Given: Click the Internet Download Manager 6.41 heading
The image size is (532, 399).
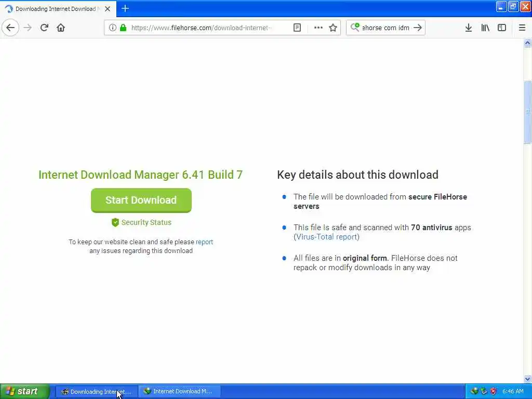Looking at the screenshot, I should (140, 175).
